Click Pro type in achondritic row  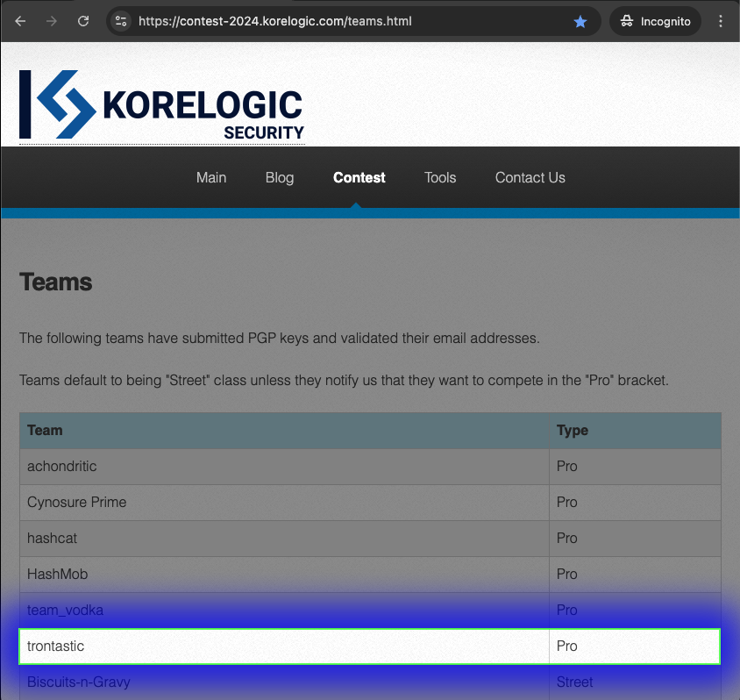(x=636, y=467)
